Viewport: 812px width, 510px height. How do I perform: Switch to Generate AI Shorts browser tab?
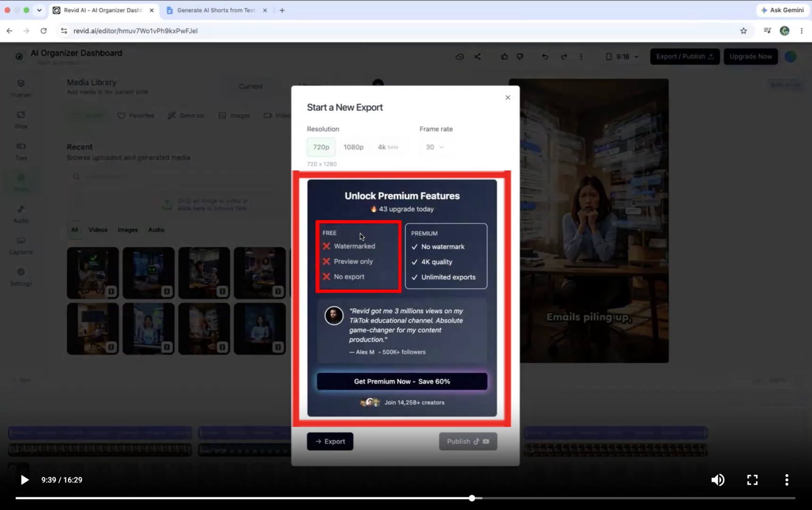(x=216, y=10)
